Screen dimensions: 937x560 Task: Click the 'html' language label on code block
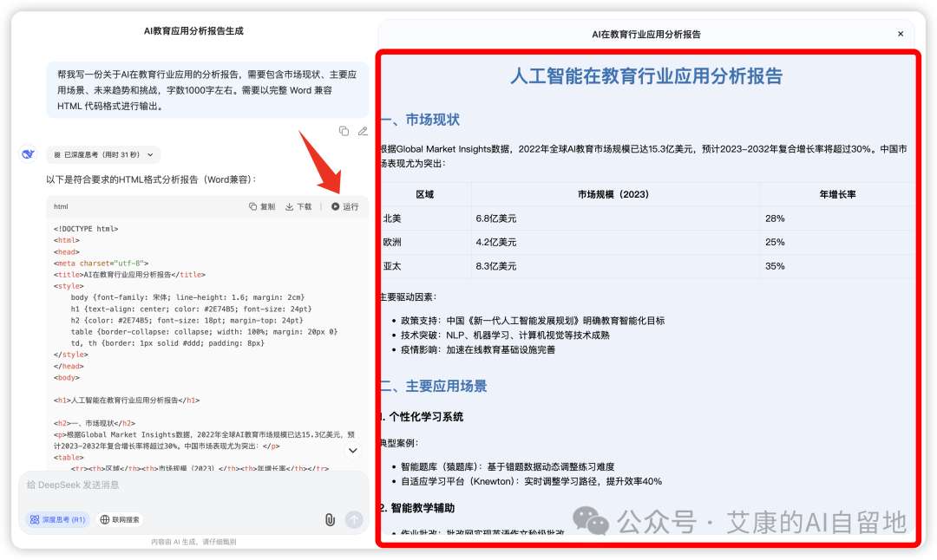click(61, 206)
